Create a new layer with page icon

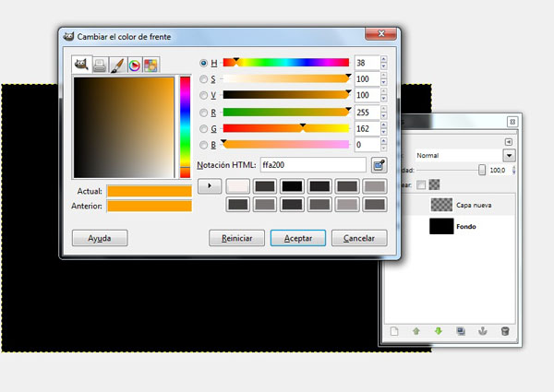point(394,331)
